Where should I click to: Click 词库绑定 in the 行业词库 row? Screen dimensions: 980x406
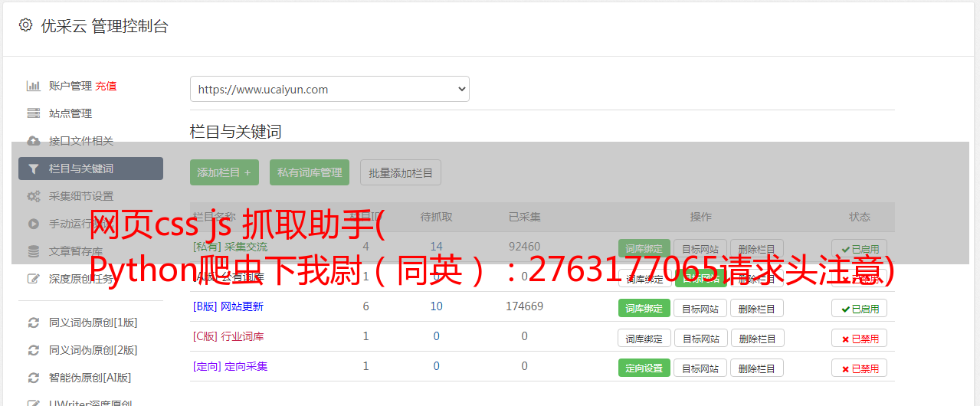click(644, 338)
